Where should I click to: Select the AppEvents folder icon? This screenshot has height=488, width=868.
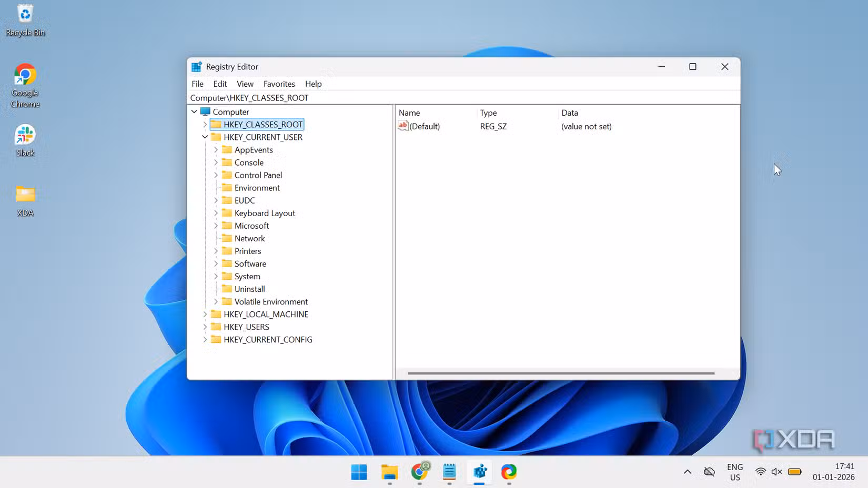(x=227, y=149)
